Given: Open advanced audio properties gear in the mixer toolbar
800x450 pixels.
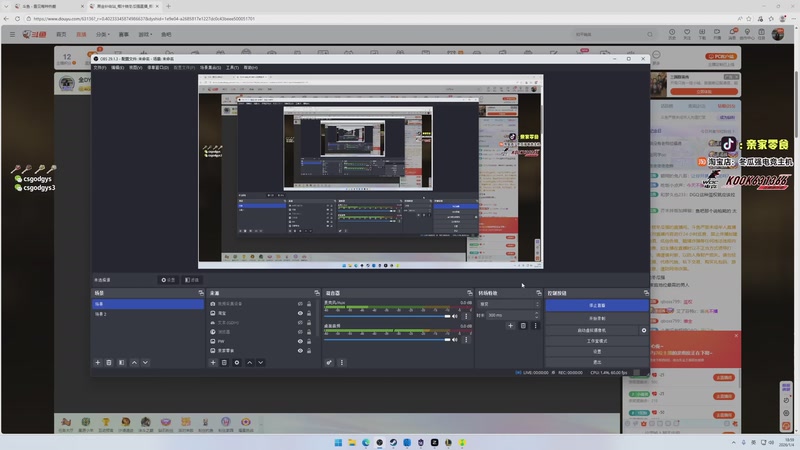Looking at the screenshot, I should pos(329,362).
